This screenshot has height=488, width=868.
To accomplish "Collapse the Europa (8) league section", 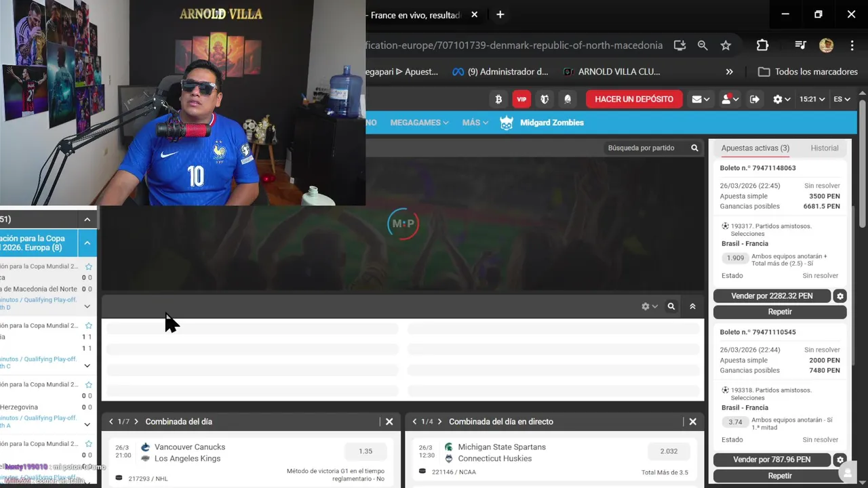I will 87,243.
